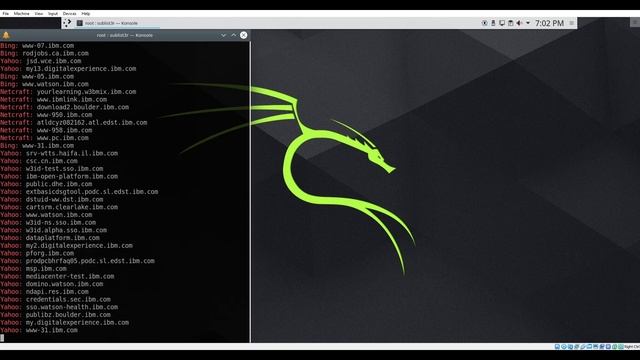
Task: Open the VirtualBox Input menu
Action: [x=53, y=13]
